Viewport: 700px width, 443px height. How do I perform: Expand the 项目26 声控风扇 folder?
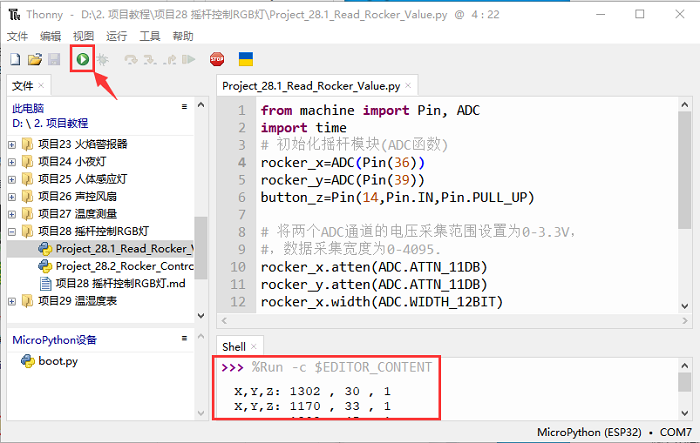coord(12,197)
